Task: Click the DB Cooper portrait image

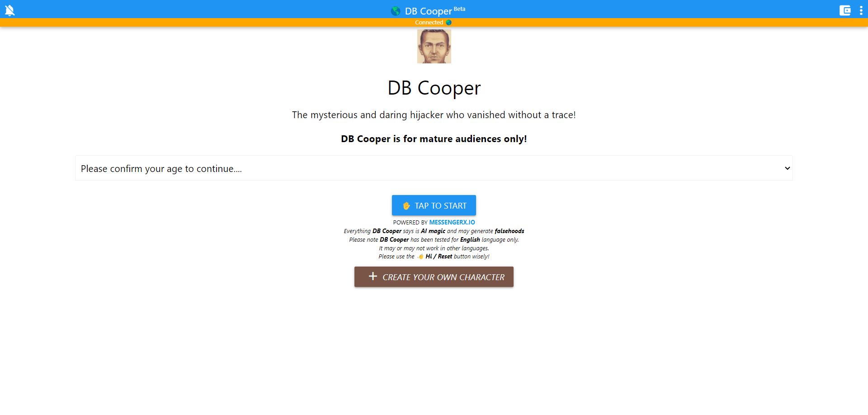Action: [434, 46]
